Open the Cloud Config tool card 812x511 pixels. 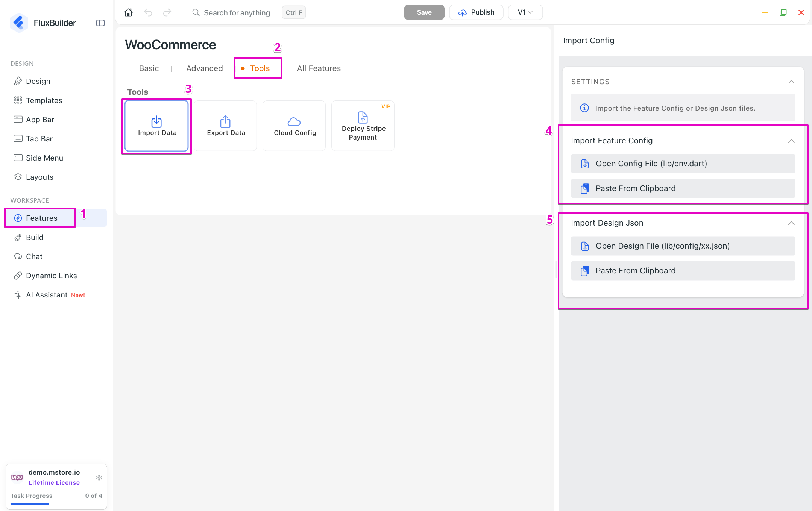pyautogui.click(x=294, y=126)
